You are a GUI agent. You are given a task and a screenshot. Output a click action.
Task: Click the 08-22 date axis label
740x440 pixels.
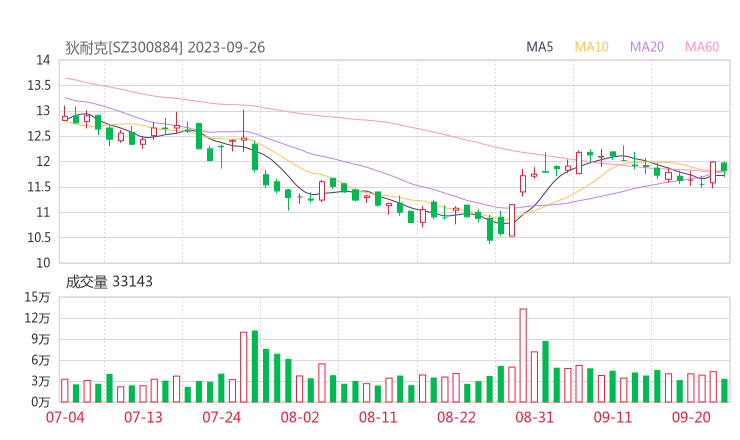456,418
